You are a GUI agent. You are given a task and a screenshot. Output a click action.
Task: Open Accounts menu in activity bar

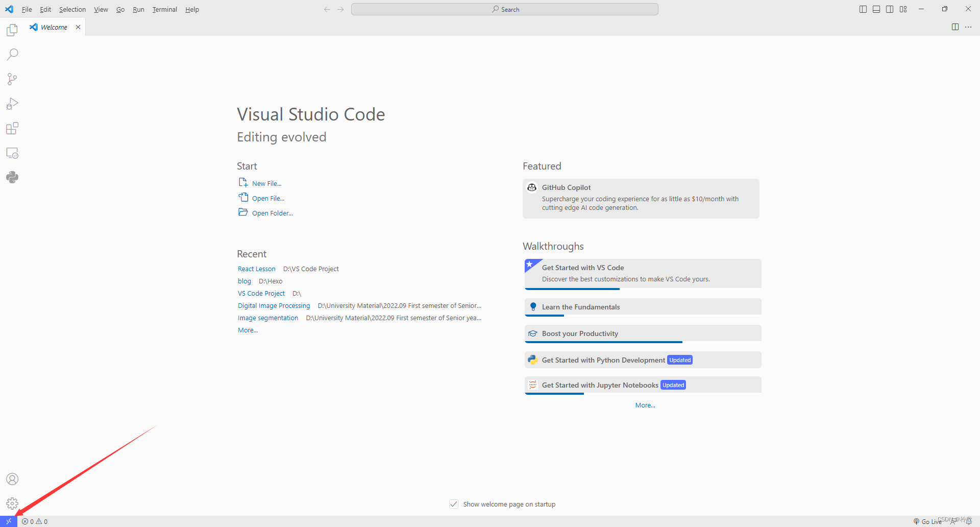pos(12,479)
